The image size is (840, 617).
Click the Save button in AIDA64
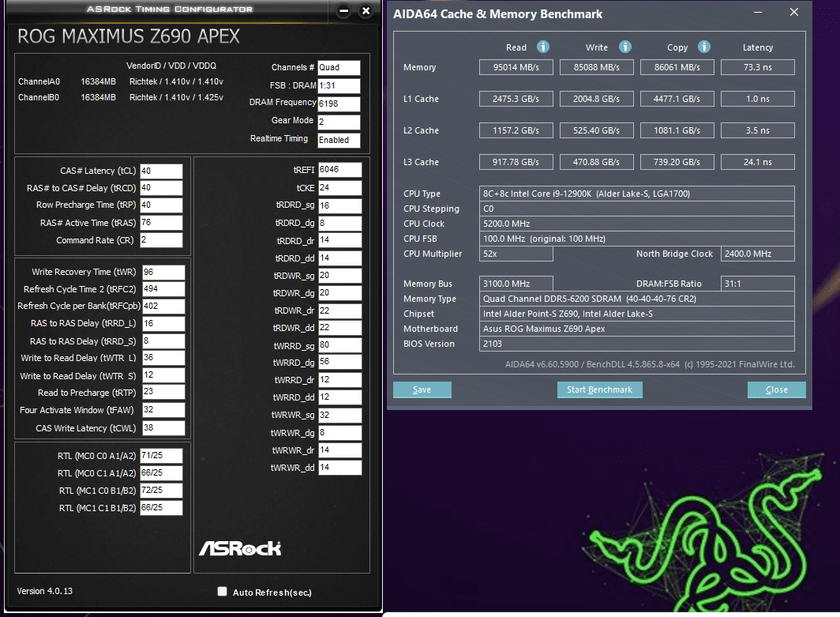[422, 389]
